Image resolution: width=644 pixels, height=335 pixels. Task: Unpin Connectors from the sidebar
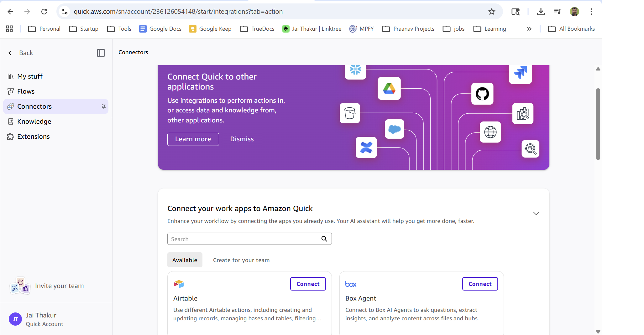point(103,106)
